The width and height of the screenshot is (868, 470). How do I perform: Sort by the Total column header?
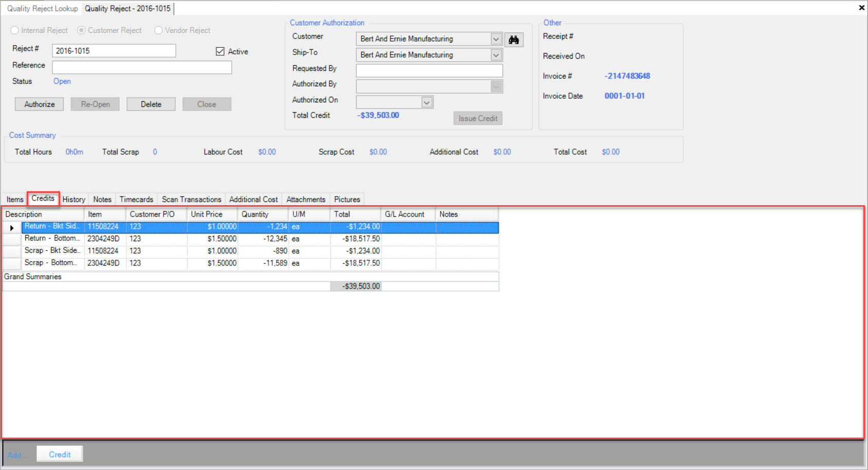pos(356,214)
